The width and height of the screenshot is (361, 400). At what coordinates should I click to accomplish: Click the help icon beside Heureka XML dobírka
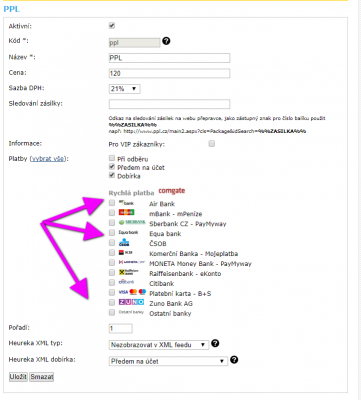[234, 360]
